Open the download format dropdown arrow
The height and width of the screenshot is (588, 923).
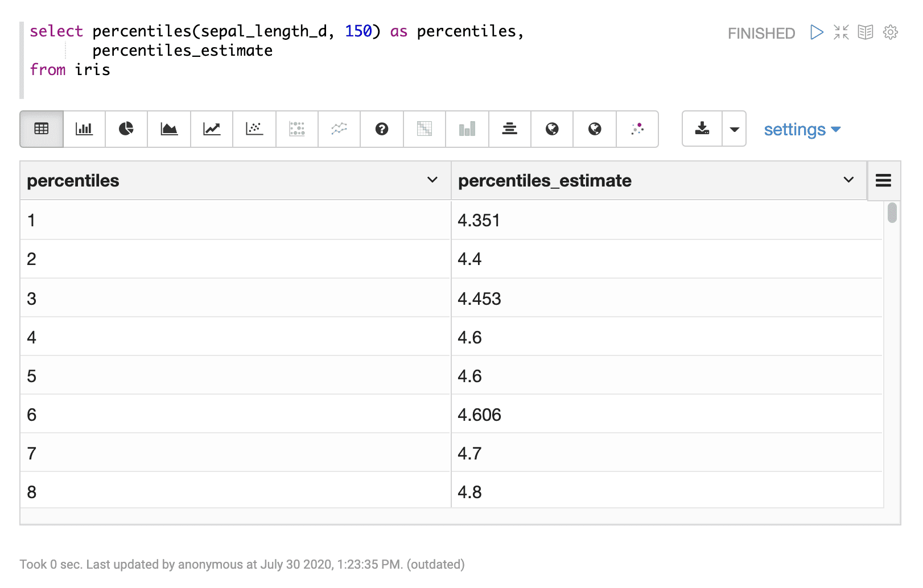(x=735, y=129)
